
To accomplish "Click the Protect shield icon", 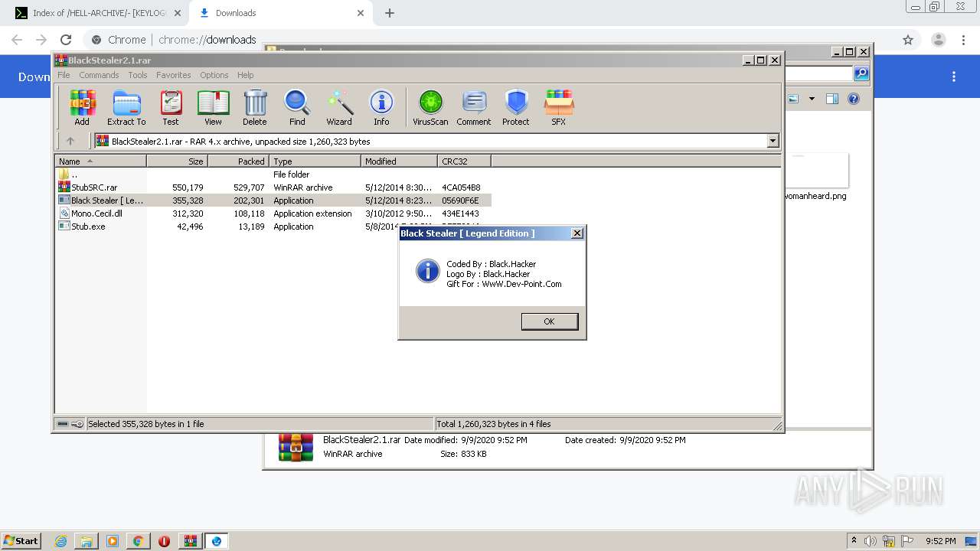I will coord(516,107).
